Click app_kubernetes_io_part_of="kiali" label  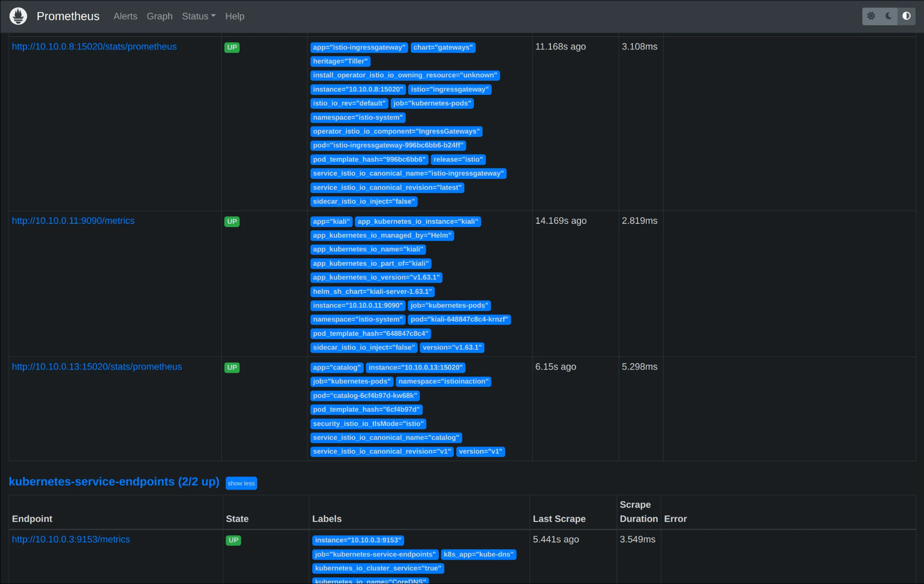[371, 264]
